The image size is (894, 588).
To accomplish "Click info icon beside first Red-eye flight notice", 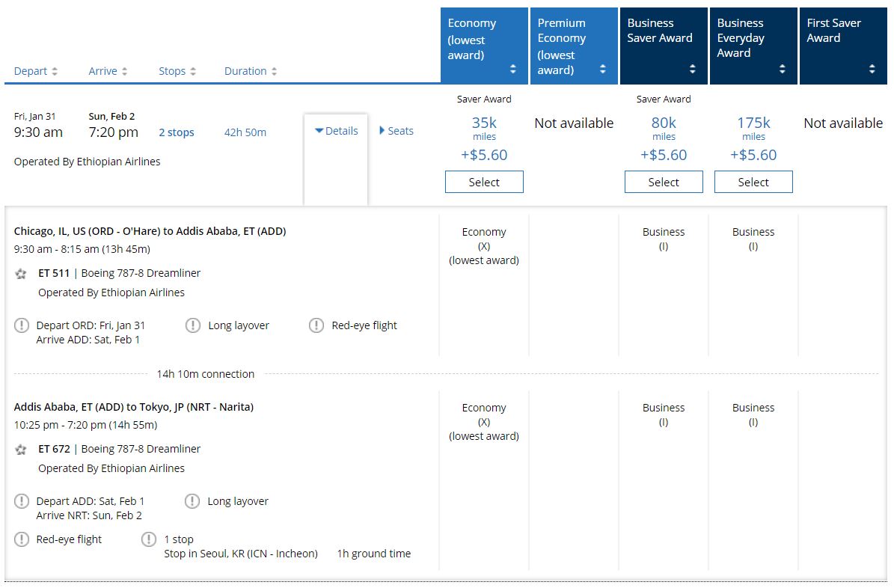I will pos(316,325).
